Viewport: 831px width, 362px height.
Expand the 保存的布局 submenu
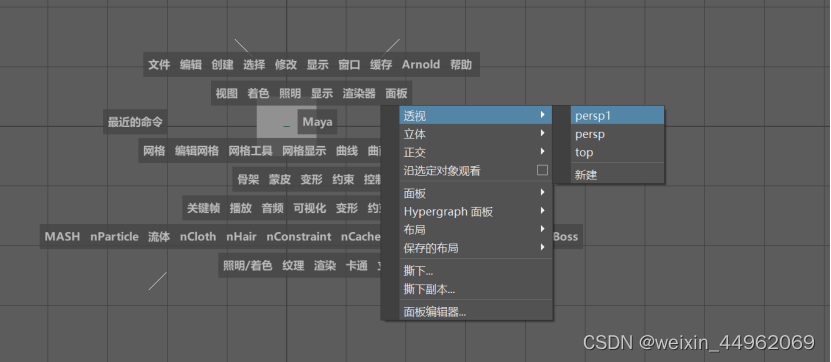coord(475,248)
